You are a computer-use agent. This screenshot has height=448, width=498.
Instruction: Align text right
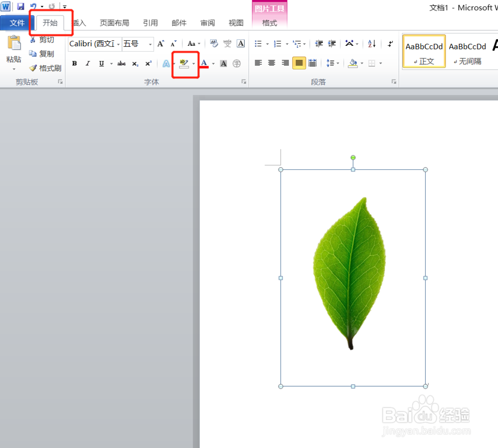click(x=285, y=63)
